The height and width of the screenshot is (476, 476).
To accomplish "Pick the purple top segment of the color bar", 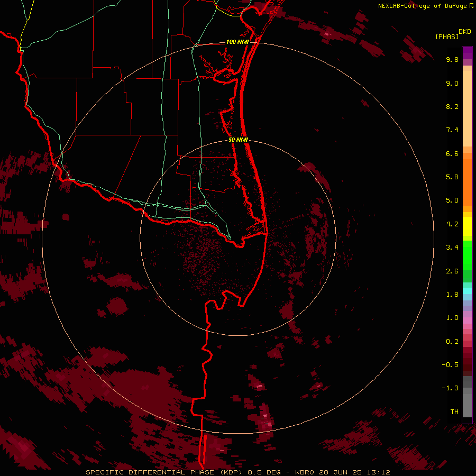I will (x=467, y=53).
